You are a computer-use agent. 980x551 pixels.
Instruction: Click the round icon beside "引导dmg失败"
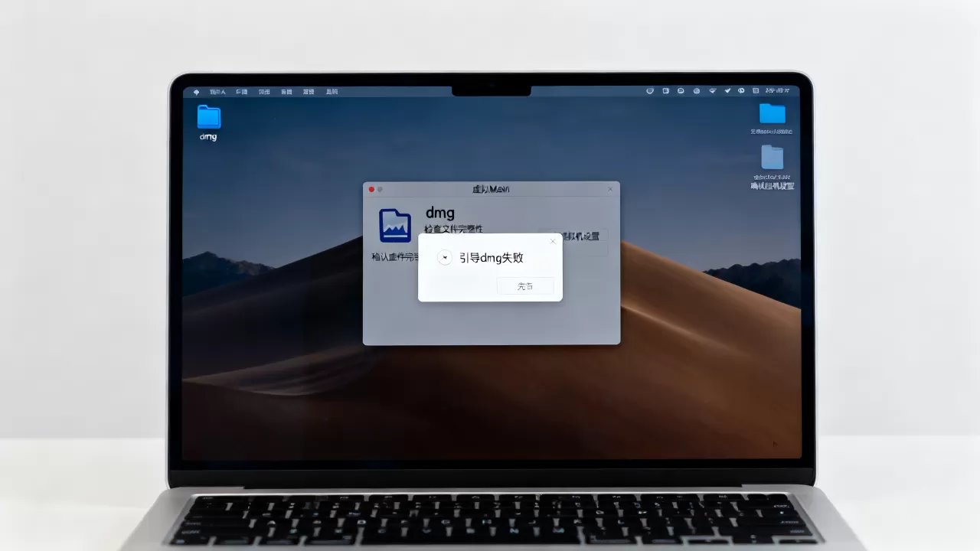[445, 258]
